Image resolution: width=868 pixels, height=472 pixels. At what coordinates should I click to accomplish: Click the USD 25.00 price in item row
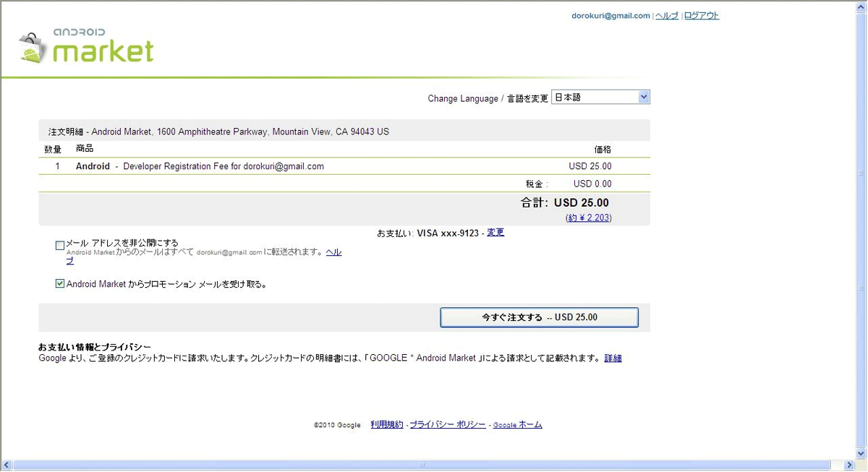(x=590, y=166)
